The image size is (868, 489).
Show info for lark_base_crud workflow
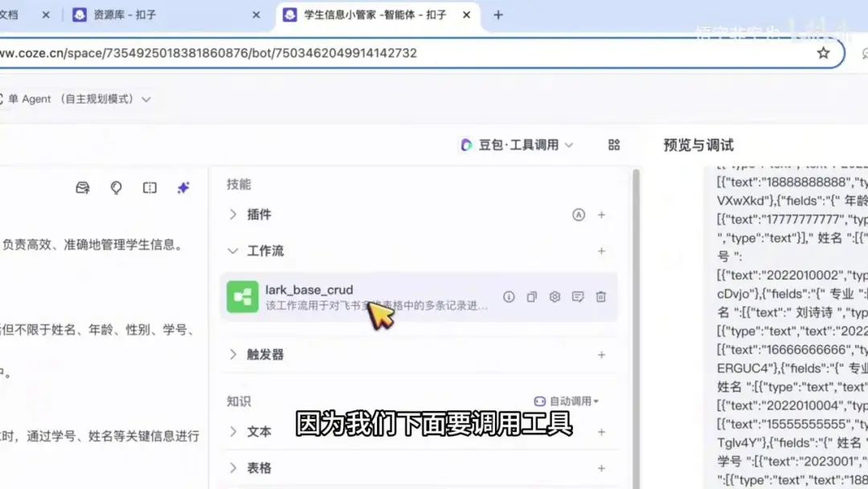[509, 297]
